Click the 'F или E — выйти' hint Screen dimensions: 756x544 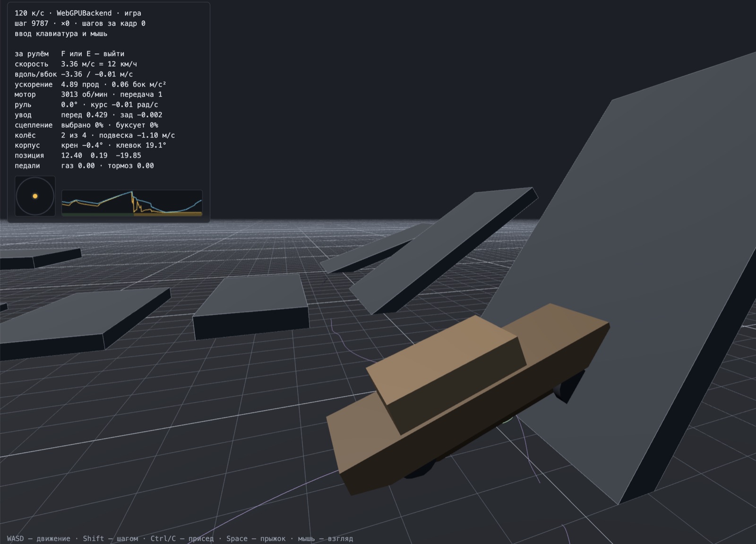93,54
